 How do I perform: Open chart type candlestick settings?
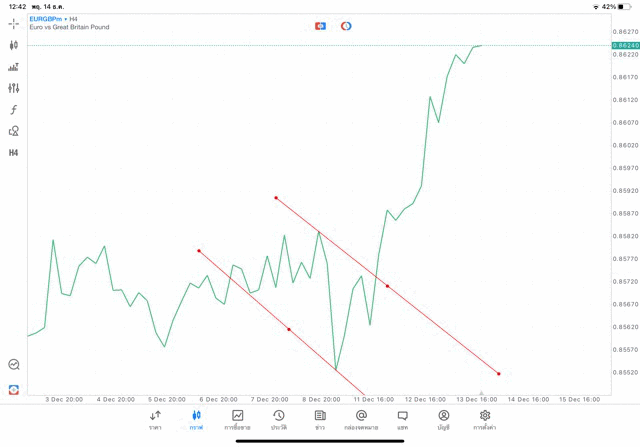coord(14,45)
